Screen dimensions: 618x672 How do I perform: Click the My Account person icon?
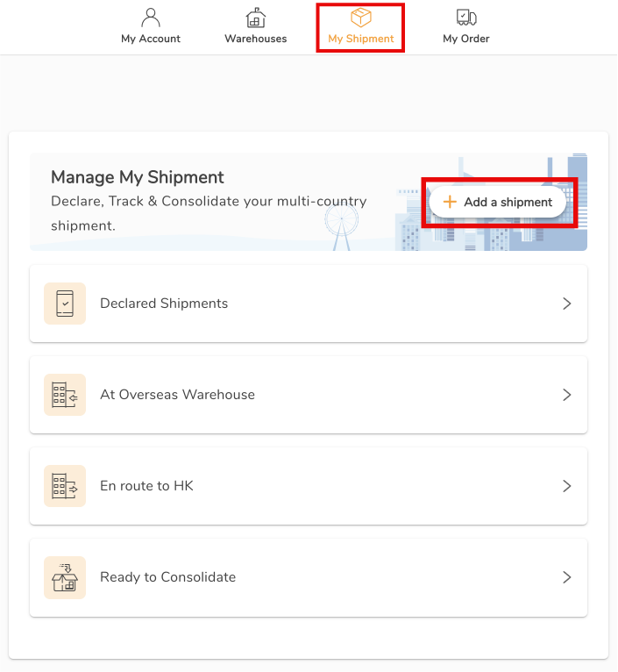point(150,18)
